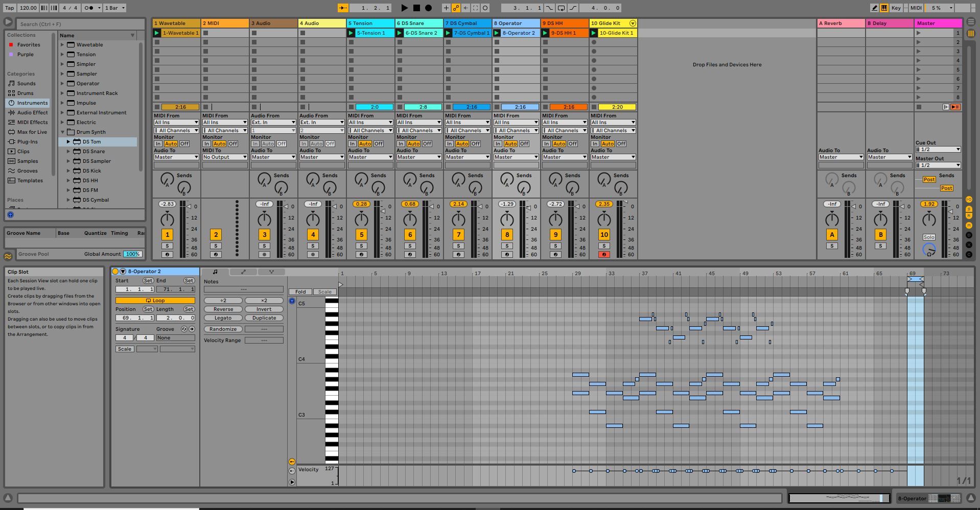Image resolution: width=980 pixels, height=510 pixels.
Task: Solo track 5 Tension
Action: click(x=361, y=246)
